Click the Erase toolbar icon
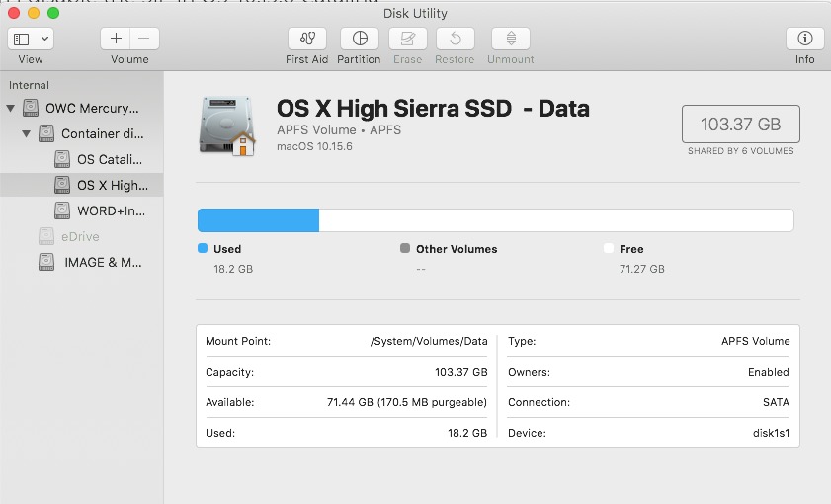Screen dimensions: 831x504 [x=407, y=39]
